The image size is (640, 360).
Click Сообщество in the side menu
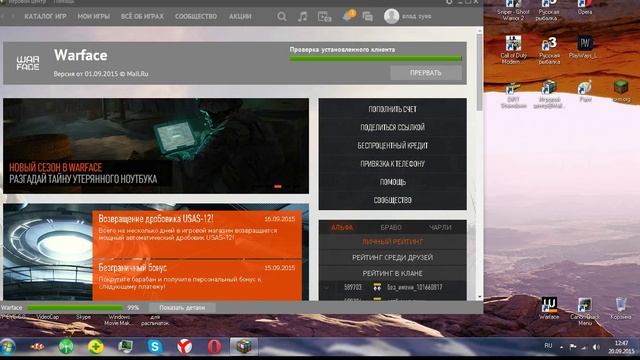tap(392, 200)
